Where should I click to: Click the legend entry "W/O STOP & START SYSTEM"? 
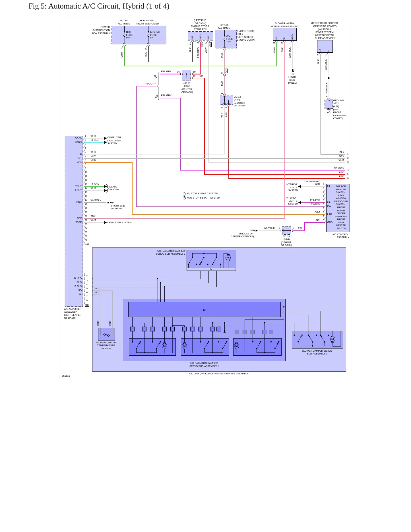[x=203, y=198]
